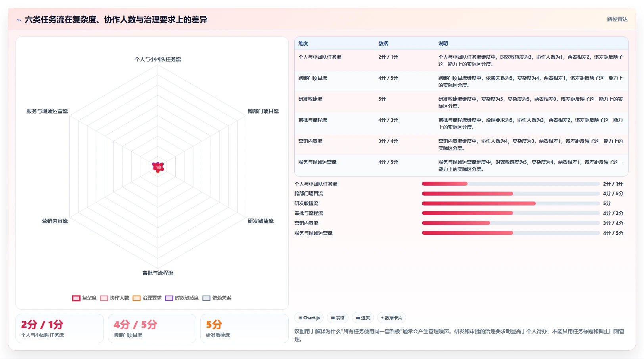Toggle the 治理要求 legend series
The height and width of the screenshot is (359, 644).
tap(147, 298)
